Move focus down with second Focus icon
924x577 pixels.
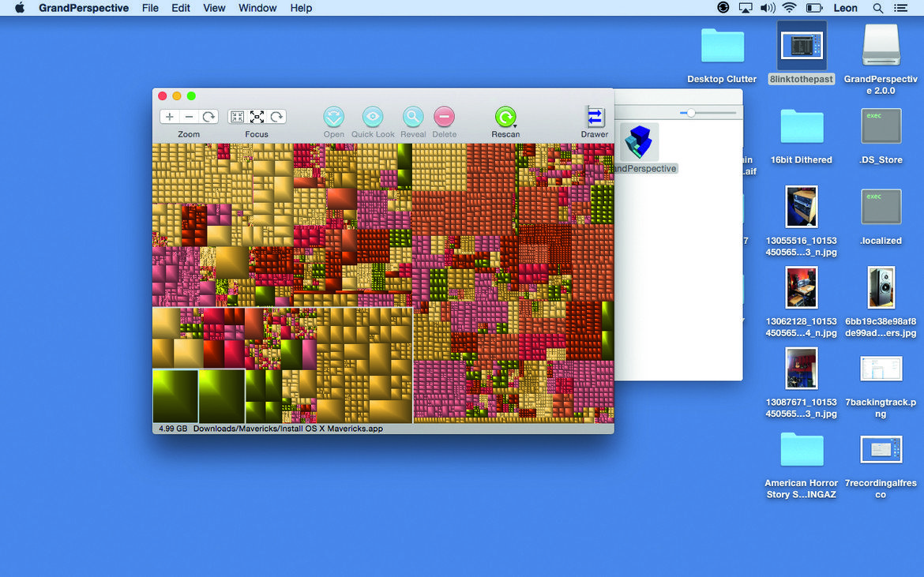(x=257, y=117)
